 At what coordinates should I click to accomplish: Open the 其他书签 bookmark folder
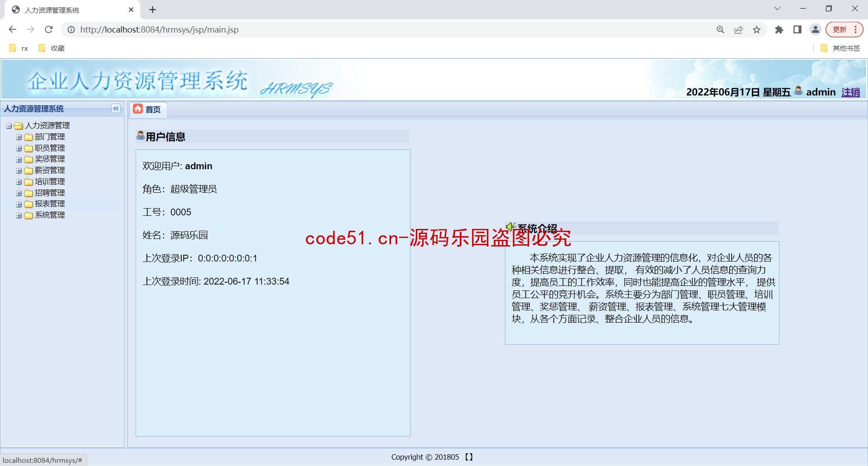(x=840, y=48)
